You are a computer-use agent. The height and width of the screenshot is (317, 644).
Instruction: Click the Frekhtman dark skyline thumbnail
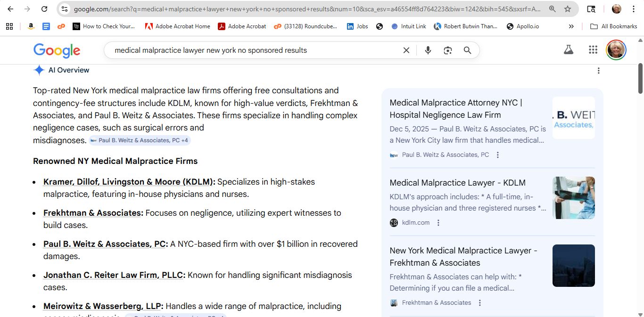click(574, 266)
